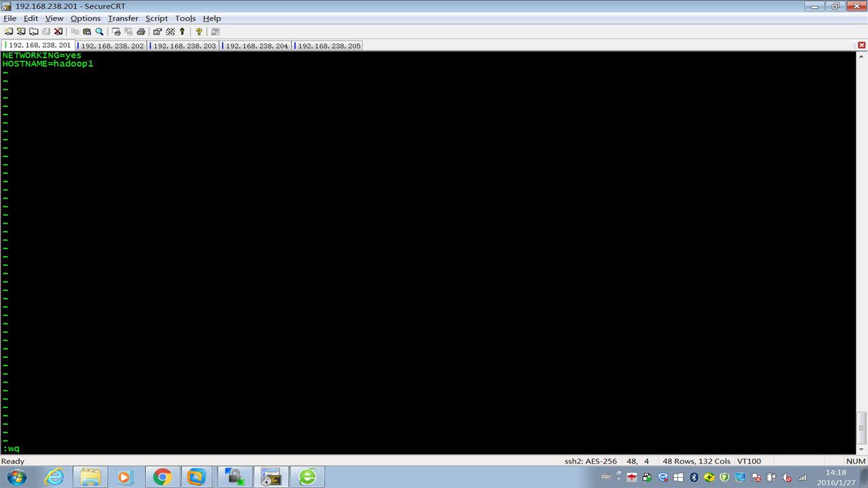Viewport: 868px width, 488px height.
Task: Open Session Options toolbar icon
Action: [157, 31]
